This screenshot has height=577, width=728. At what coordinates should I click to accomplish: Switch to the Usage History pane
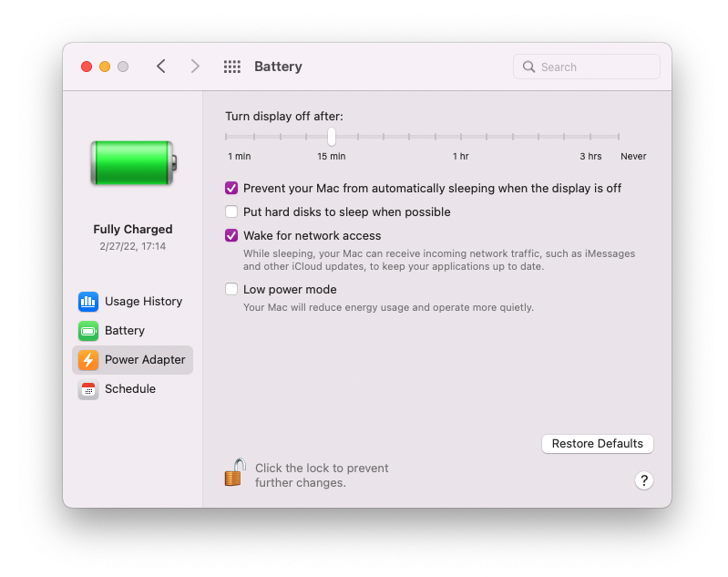(143, 302)
